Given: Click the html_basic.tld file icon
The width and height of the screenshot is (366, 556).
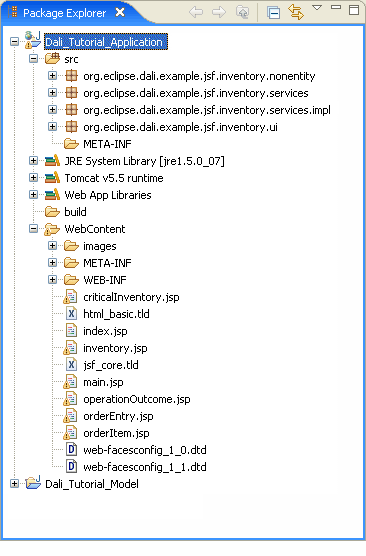Looking at the screenshot, I should (71, 314).
